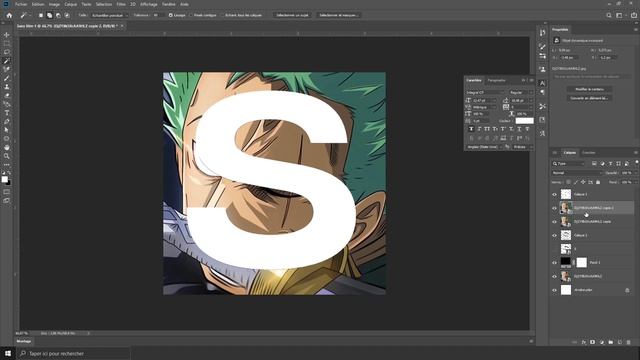Open the Regular font style dropdown
Viewport: 640px width, 360px height.
click(521, 93)
